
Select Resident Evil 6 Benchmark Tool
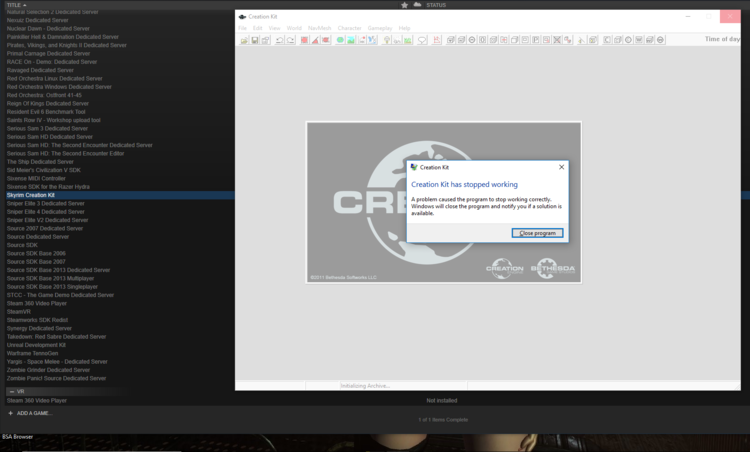46,112
